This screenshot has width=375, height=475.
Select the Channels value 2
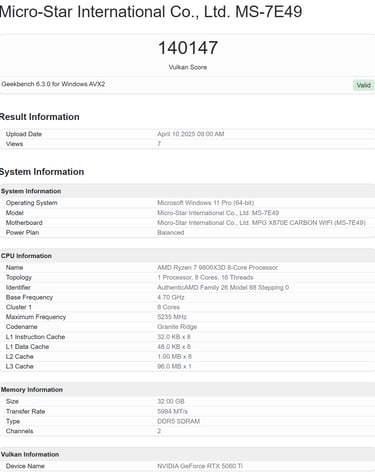[159, 431]
